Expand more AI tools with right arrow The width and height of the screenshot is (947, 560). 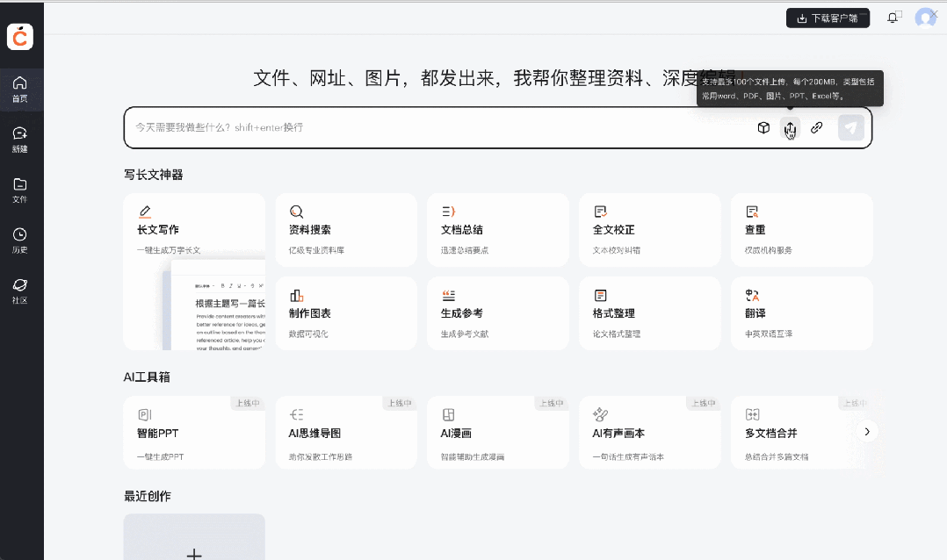tap(866, 431)
